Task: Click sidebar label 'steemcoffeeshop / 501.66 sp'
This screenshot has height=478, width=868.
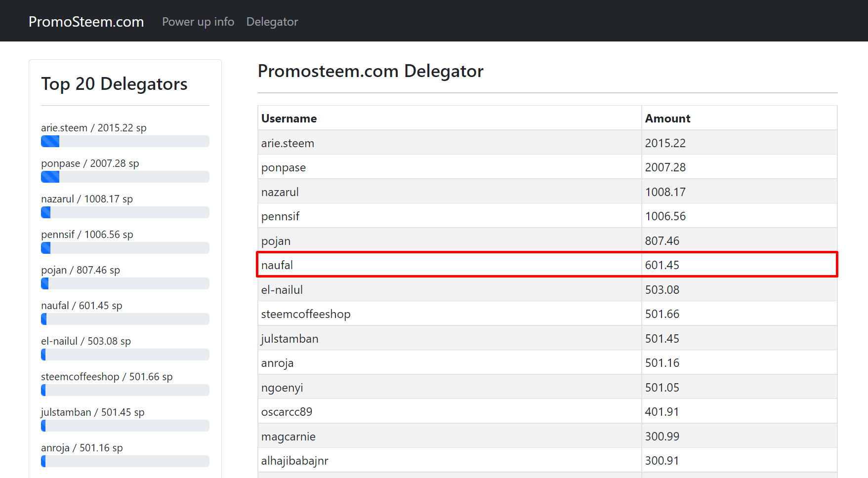Action: 107,377
